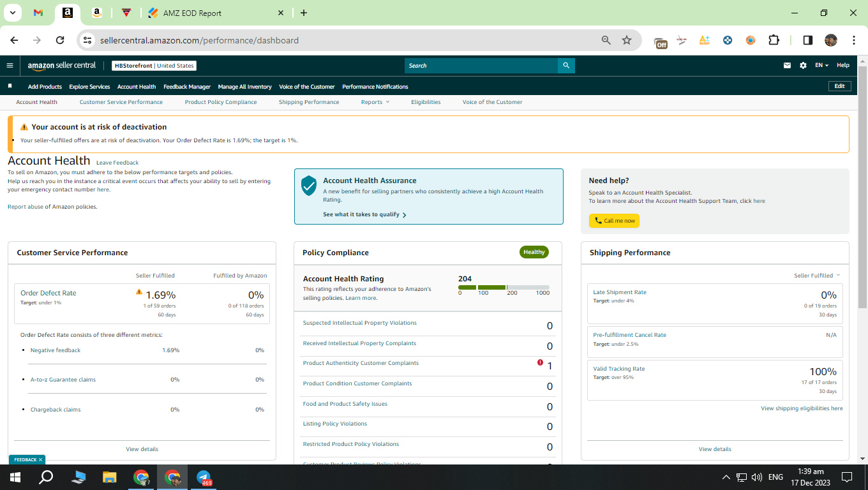Screen dimensions: 868x490
Task: Click the Leave Feedback link
Action: 117,163
